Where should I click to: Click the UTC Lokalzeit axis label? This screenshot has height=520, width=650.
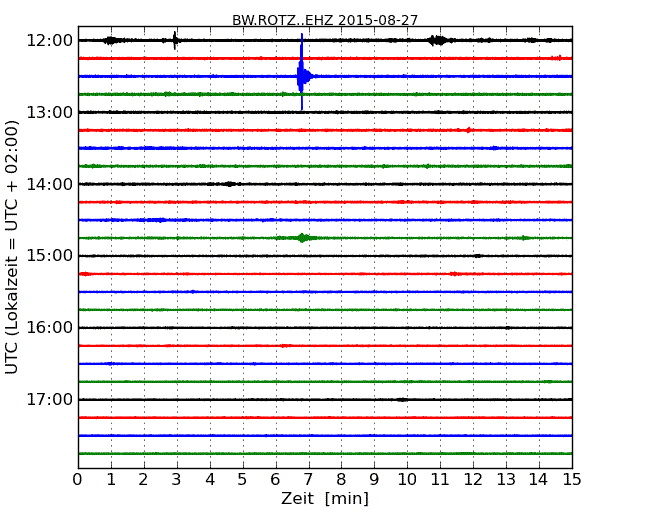pyautogui.click(x=12, y=247)
